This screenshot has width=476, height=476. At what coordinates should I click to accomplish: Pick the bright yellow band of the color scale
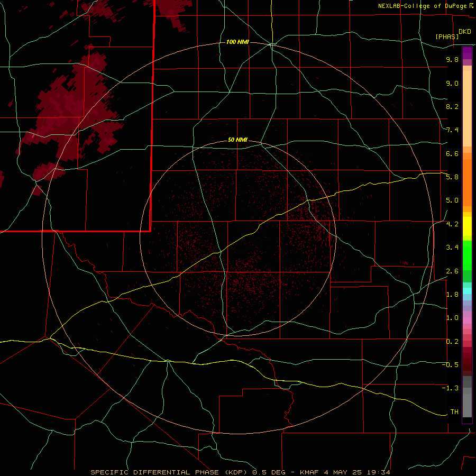(467, 226)
